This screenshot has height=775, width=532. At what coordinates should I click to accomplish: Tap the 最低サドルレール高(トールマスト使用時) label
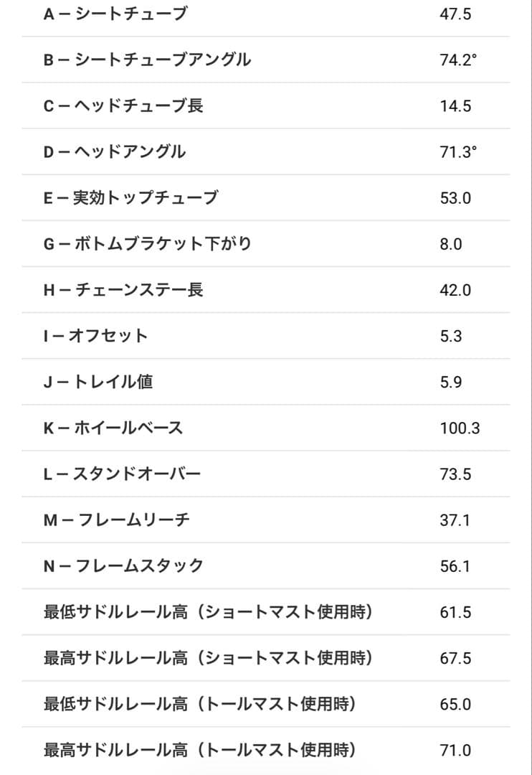[x=199, y=704]
